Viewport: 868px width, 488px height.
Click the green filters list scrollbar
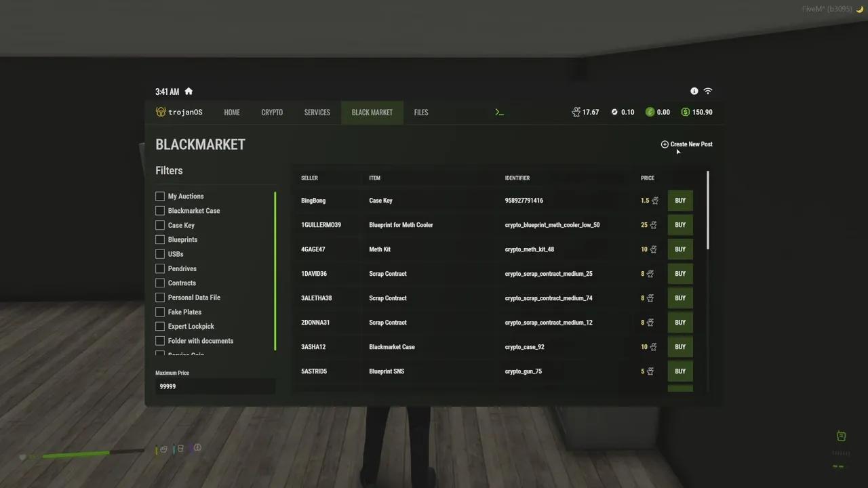click(x=275, y=271)
